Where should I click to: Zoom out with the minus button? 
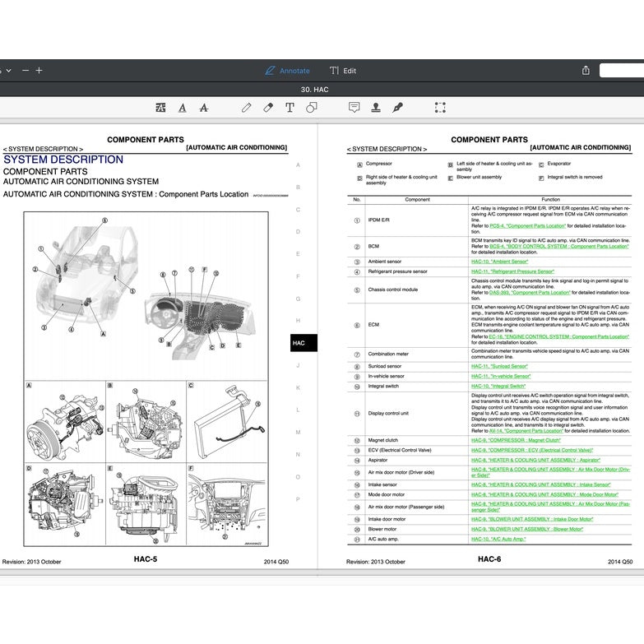[x=25, y=71]
